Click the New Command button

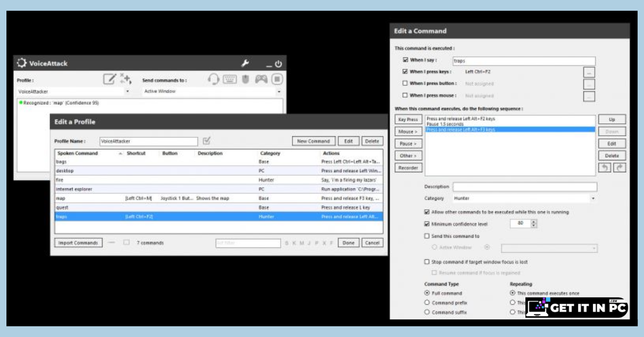coord(314,141)
